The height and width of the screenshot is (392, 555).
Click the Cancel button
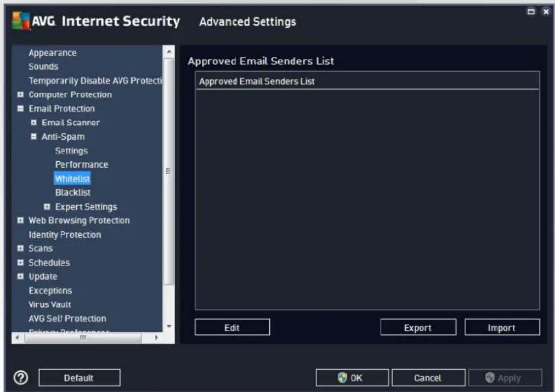point(428,378)
